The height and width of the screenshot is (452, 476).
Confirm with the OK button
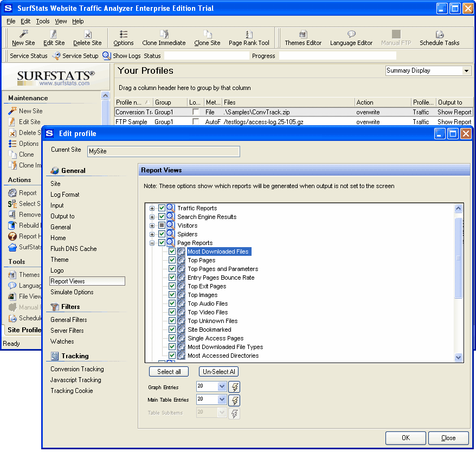(x=406, y=438)
